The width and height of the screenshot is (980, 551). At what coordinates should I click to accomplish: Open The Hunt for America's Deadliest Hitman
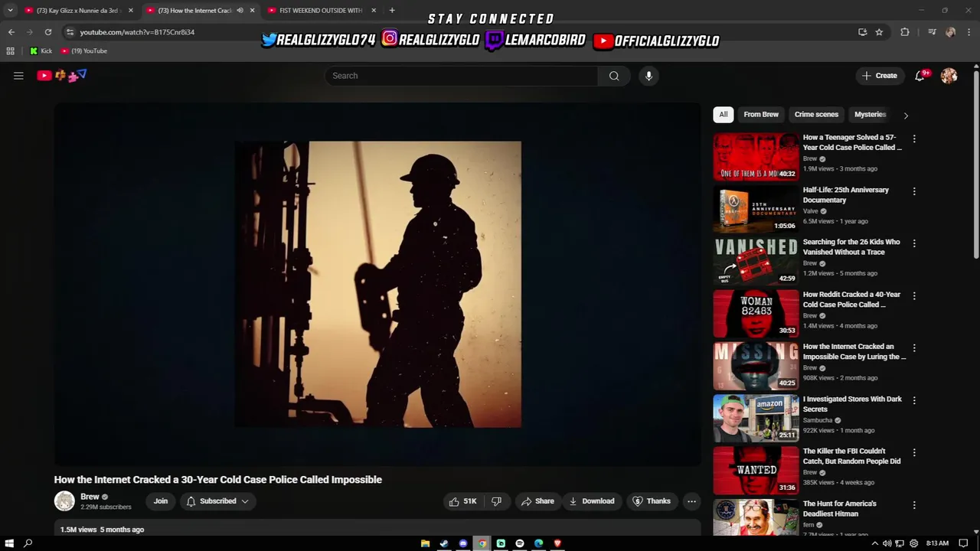[x=839, y=509]
